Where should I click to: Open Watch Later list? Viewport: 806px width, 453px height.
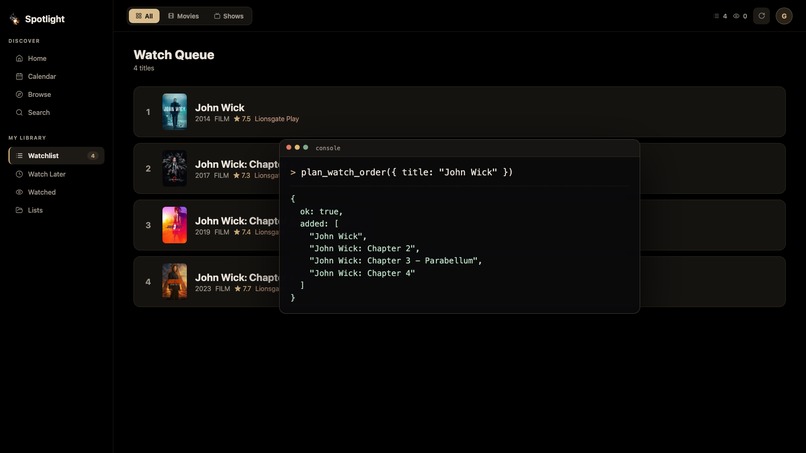click(57, 174)
